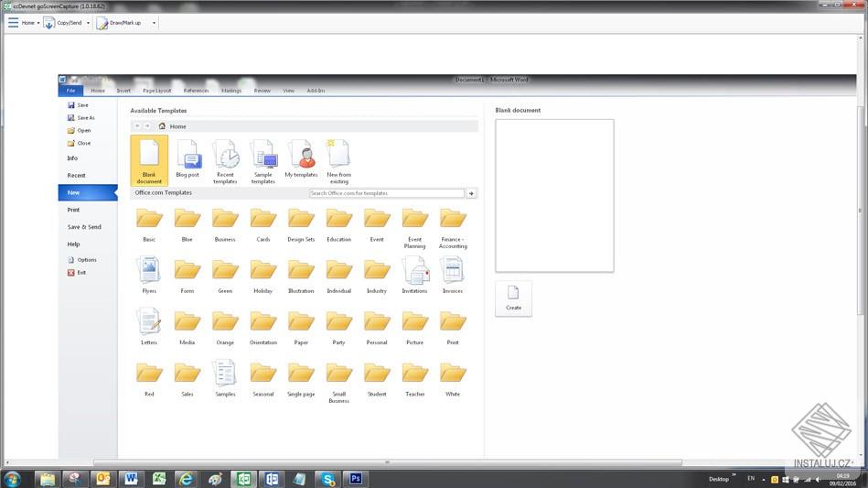This screenshot has width=868, height=488.
Task: Expand the Copy/Send dropdown arrow
Action: pyautogui.click(x=88, y=23)
